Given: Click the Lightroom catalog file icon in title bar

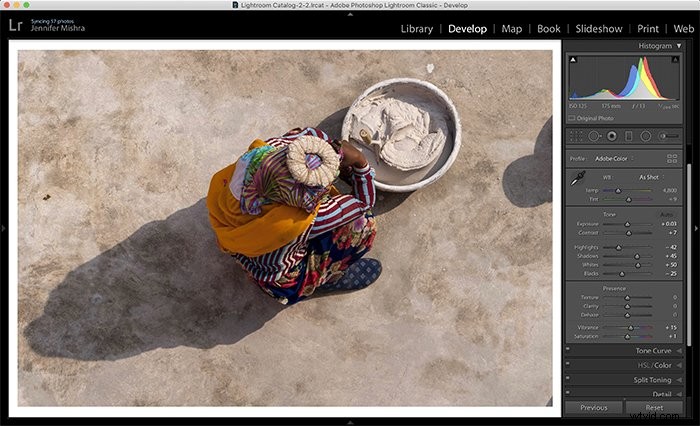Looking at the screenshot, I should click(x=235, y=5).
